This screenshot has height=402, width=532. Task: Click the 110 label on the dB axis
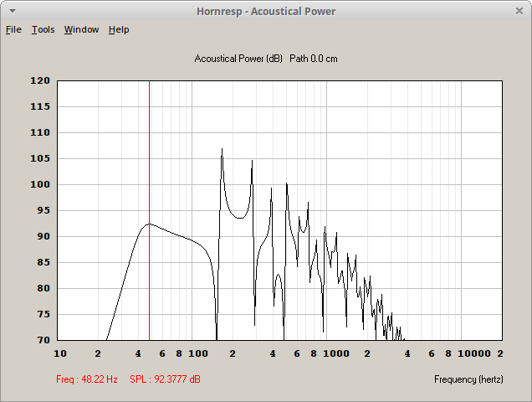[x=40, y=132]
